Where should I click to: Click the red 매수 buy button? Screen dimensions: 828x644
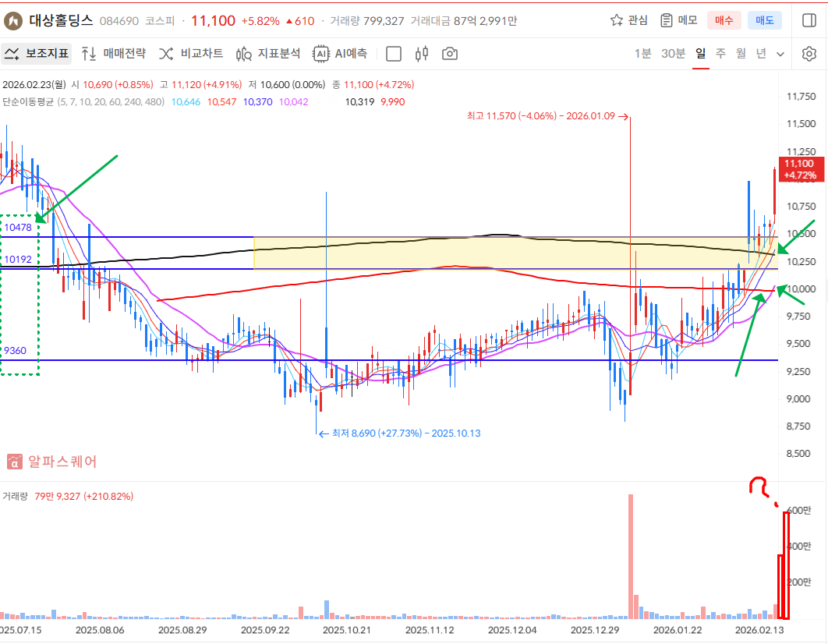(x=724, y=20)
